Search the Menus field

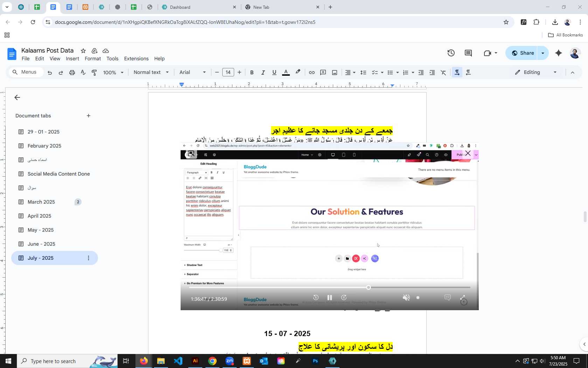pyautogui.click(x=26, y=72)
